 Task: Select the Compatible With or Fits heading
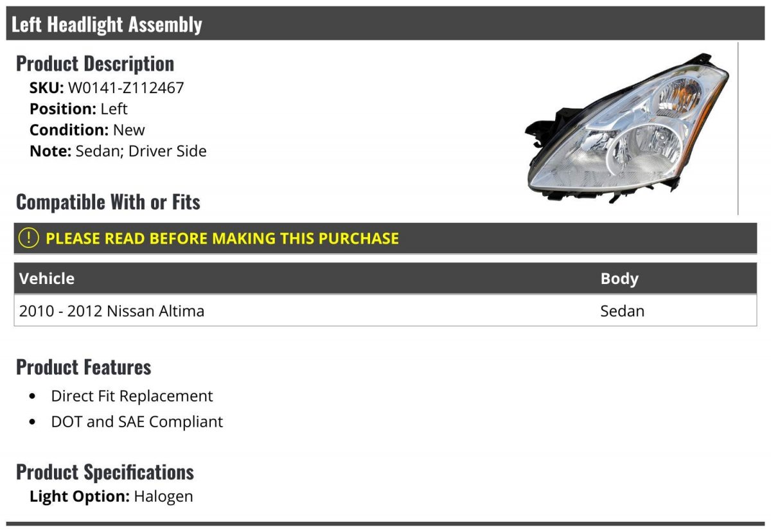[x=108, y=202]
